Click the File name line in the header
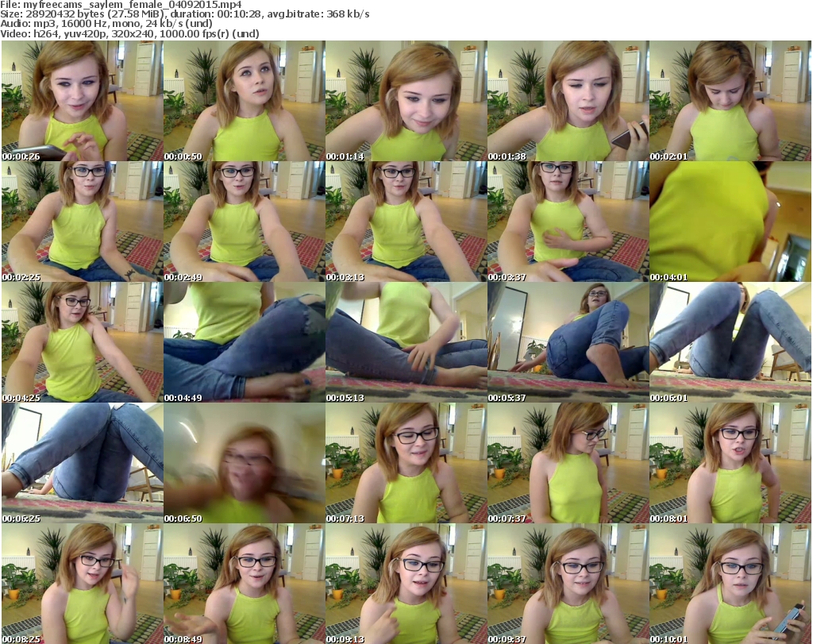Screen dimensions: 813x644 [121, 5]
